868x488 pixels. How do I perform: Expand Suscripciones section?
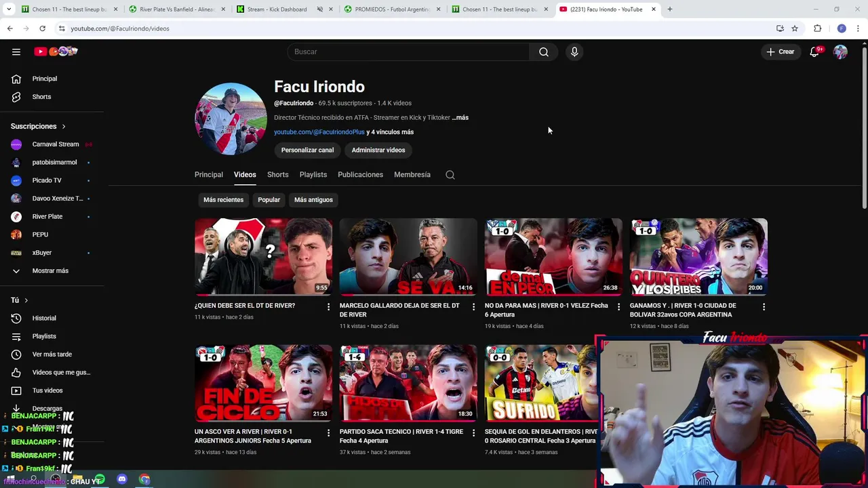[39, 126]
